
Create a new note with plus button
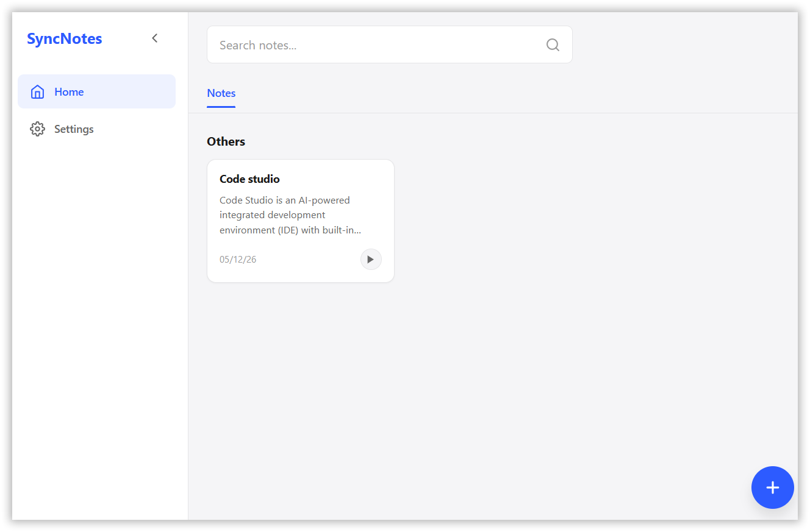[x=773, y=488]
